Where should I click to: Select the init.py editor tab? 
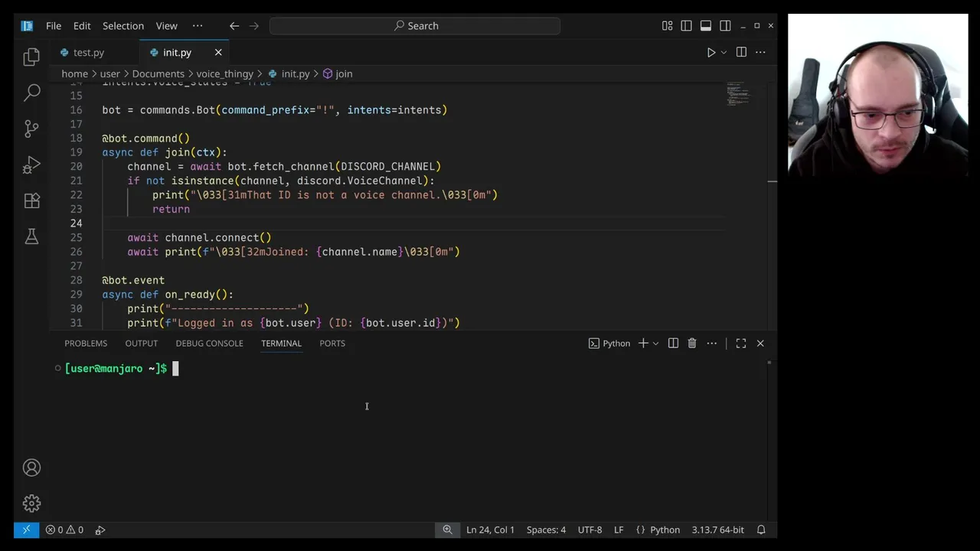click(177, 52)
